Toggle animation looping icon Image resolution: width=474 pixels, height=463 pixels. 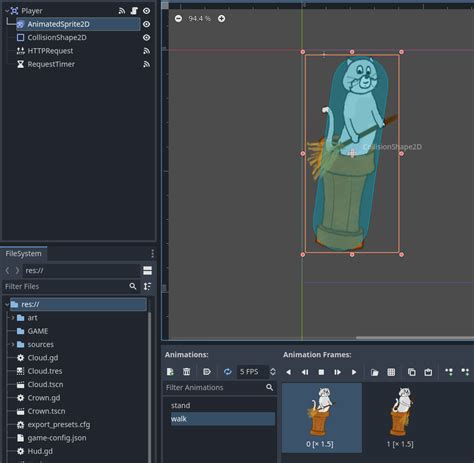coord(228,372)
